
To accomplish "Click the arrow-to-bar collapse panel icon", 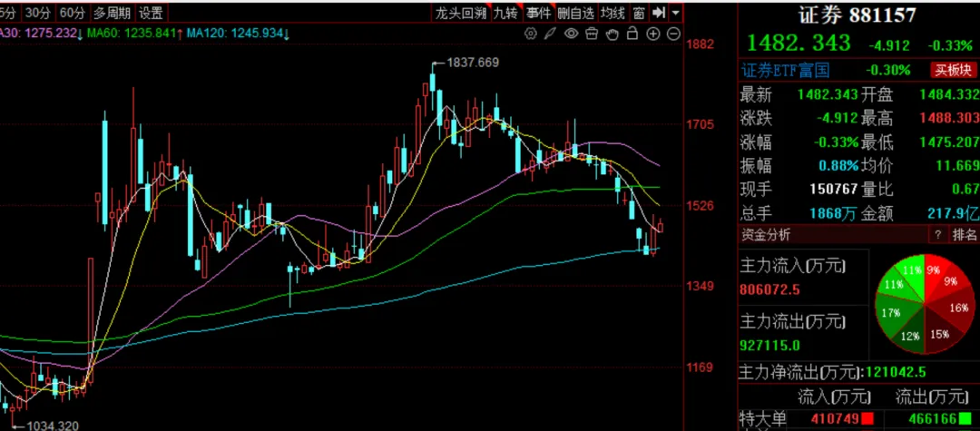I will click(x=658, y=13).
